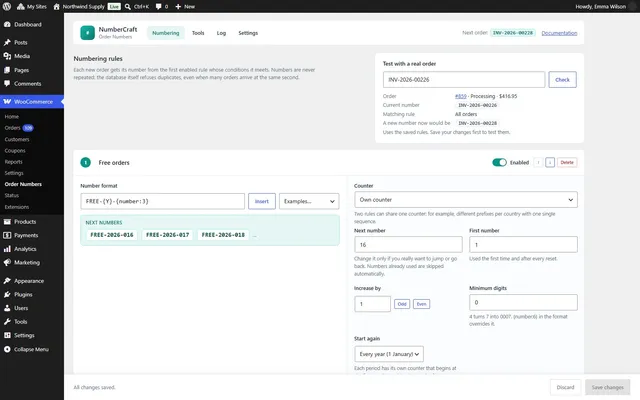
Task: Switch to the NumberCraft Tools tab
Action: (x=198, y=33)
